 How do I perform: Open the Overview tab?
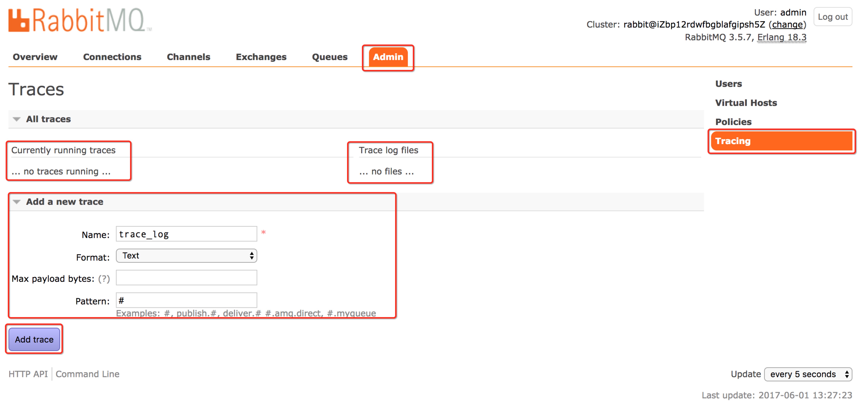pyautogui.click(x=35, y=57)
